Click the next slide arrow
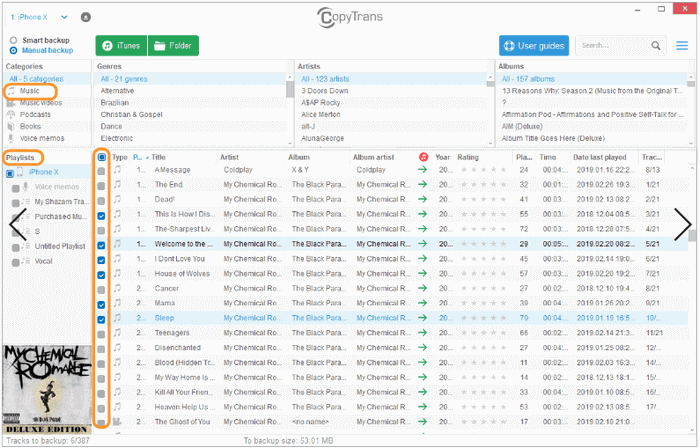 click(683, 224)
